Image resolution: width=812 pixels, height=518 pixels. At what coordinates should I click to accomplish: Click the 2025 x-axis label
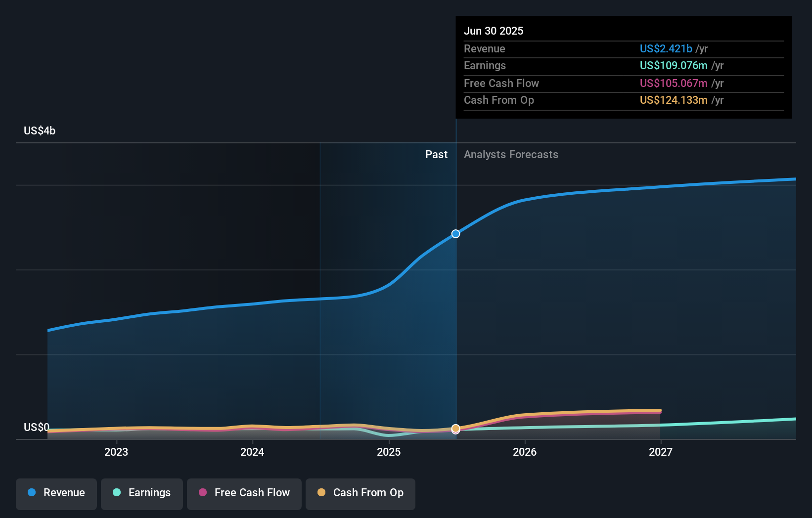(389, 452)
